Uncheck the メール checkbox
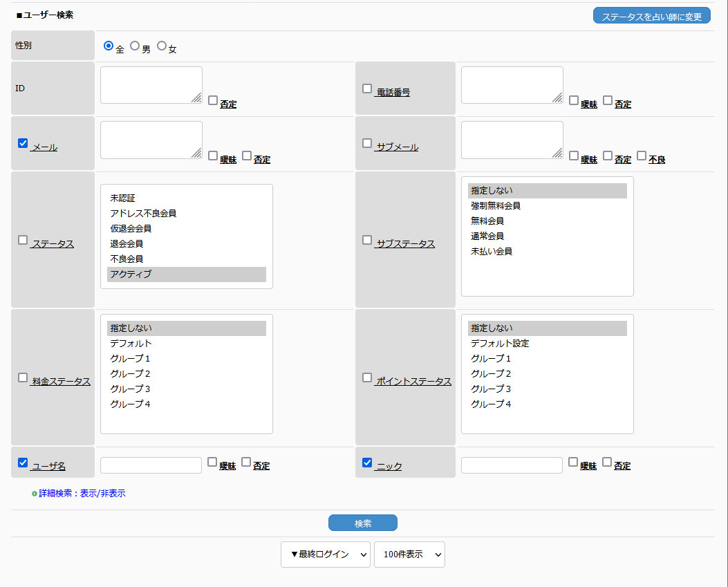The image size is (728, 587). [x=23, y=143]
